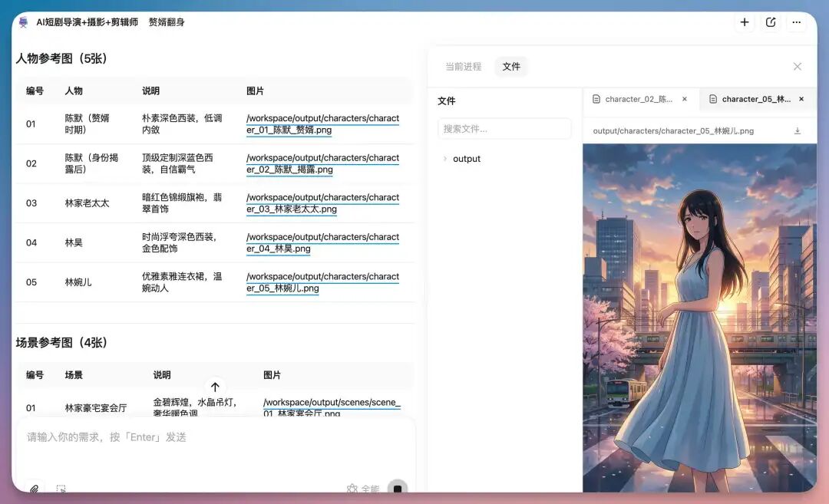Screen dimensions: 829x504
Task: Open the character_01_陈默_赘婿.png link
Action: (322, 124)
